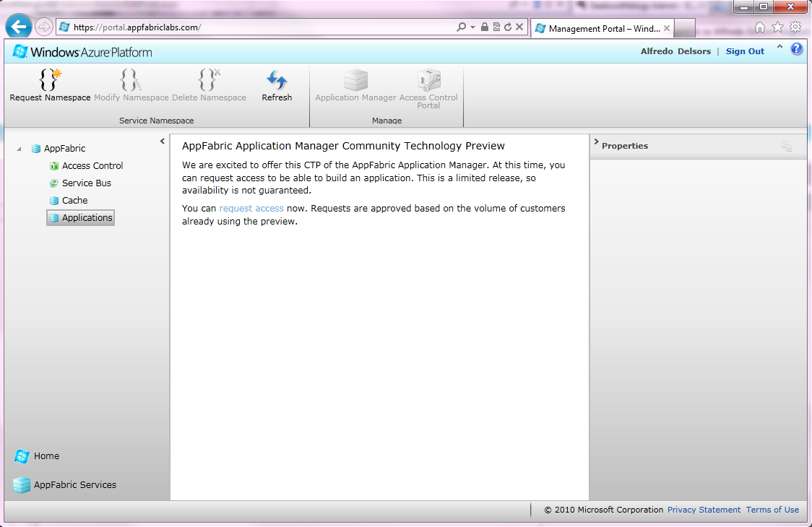Click the stop loading X icon
The height and width of the screenshot is (527, 812).
click(519, 27)
